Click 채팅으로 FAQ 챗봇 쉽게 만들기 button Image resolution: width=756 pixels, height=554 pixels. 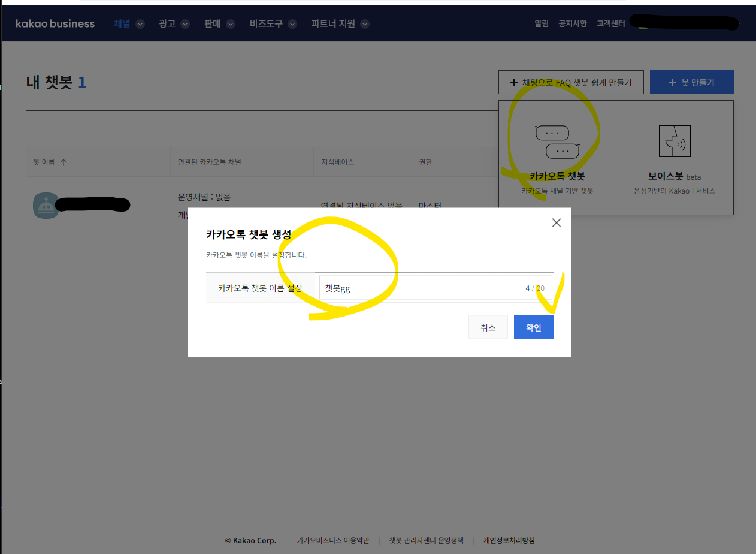tap(570, 82)
